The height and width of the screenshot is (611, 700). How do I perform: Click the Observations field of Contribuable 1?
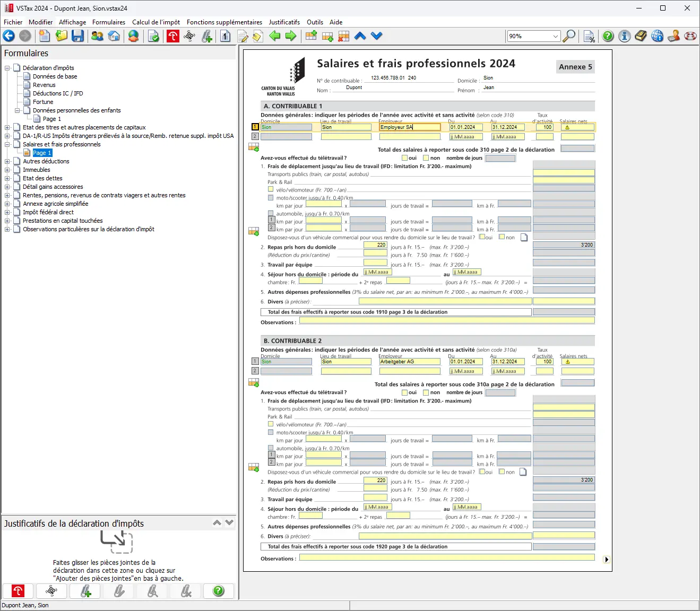tap(446, 320)
